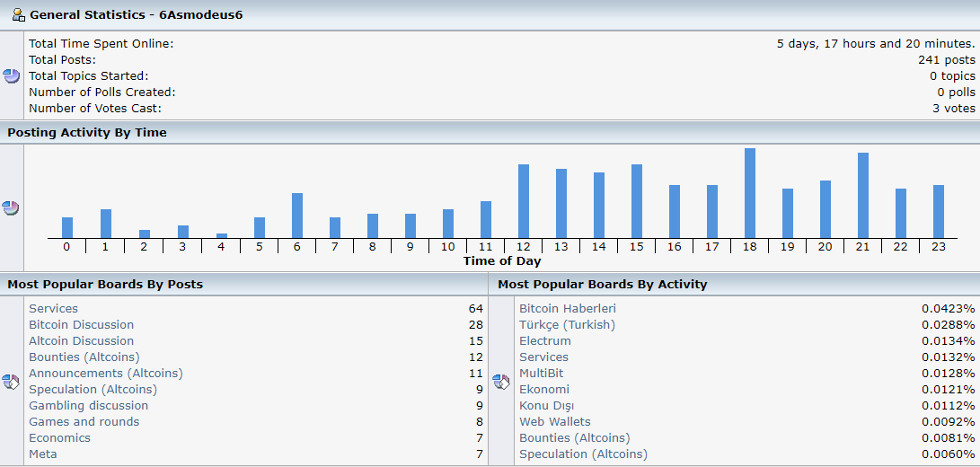Click the '0 polls' value

957,92
